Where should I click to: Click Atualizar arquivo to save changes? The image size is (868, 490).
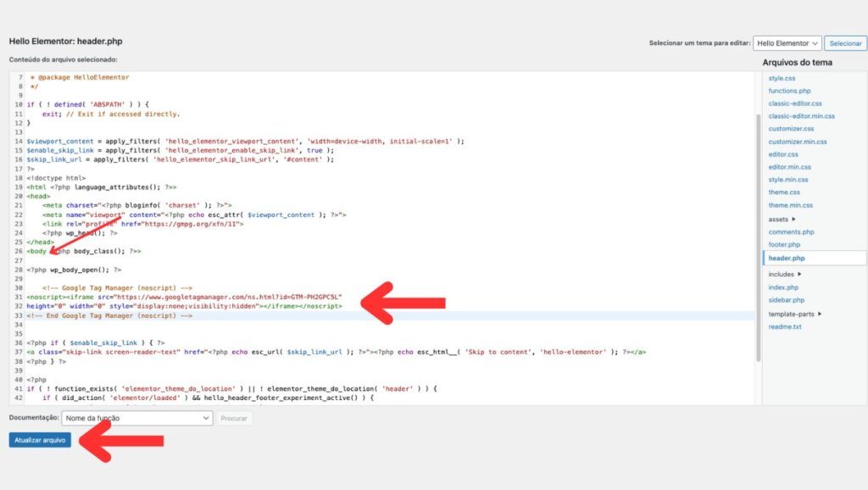point(40,440)
